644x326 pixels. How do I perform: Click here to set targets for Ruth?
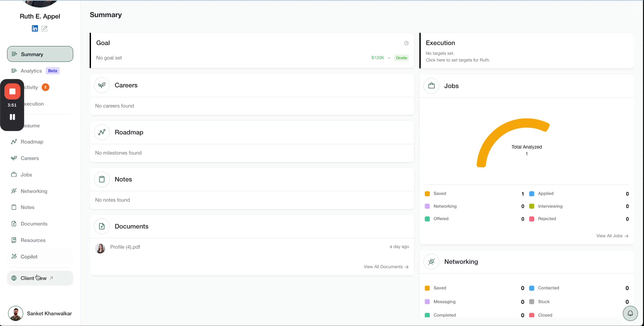pos(458,60)
